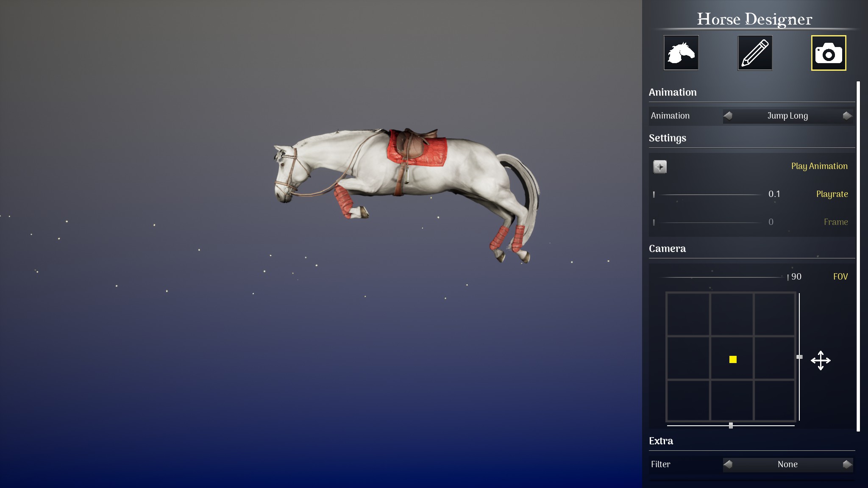
Task: Click the Play Animation label
Action: pos(819,166)
